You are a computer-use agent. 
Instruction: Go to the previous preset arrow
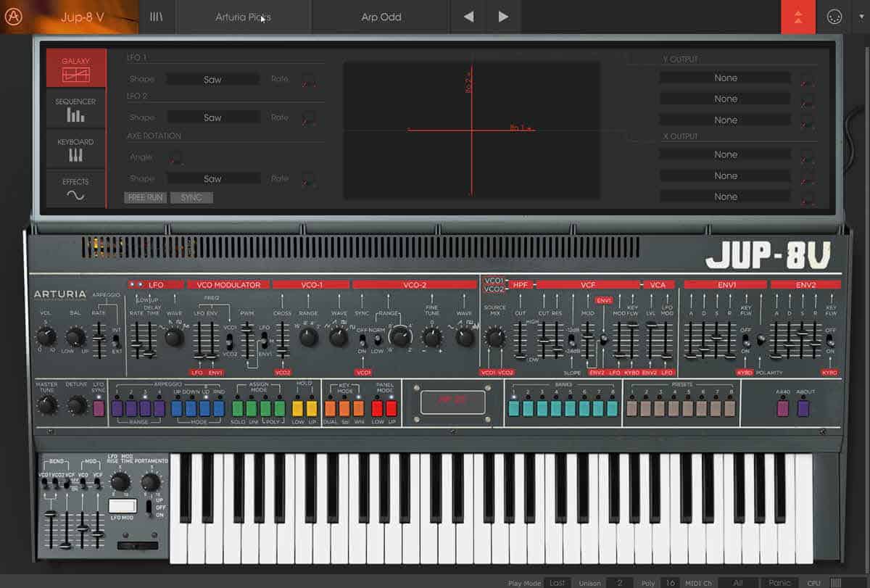pyautogui.click(x=469, y=17)
